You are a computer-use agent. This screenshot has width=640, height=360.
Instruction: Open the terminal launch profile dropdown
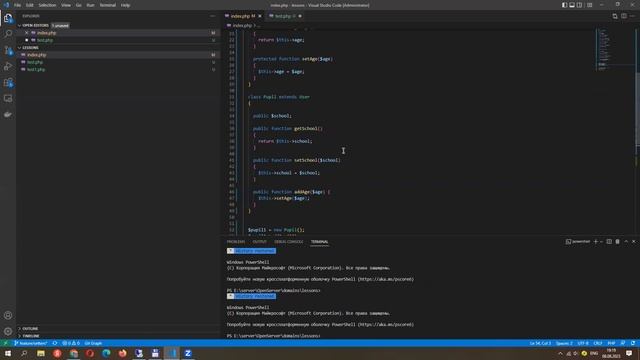point(601,242)
